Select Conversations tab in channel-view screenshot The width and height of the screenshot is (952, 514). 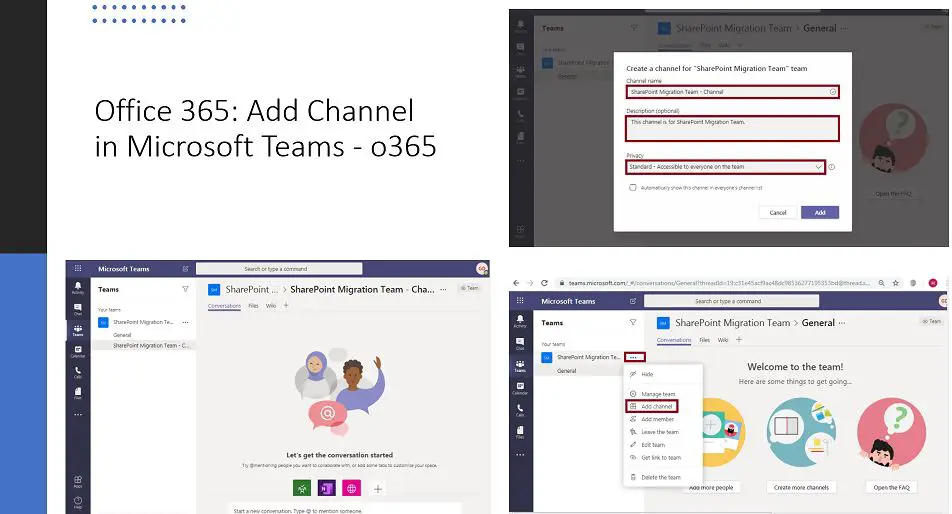[225, 306]
